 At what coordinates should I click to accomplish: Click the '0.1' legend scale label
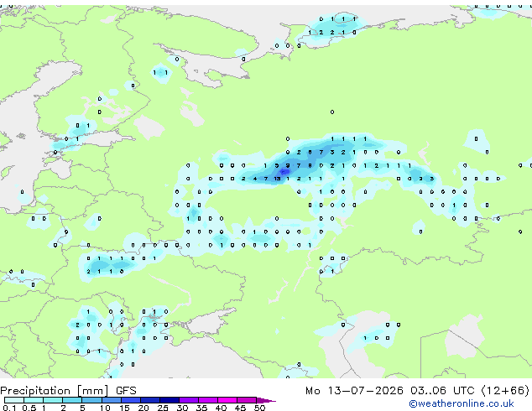[9, 408]
